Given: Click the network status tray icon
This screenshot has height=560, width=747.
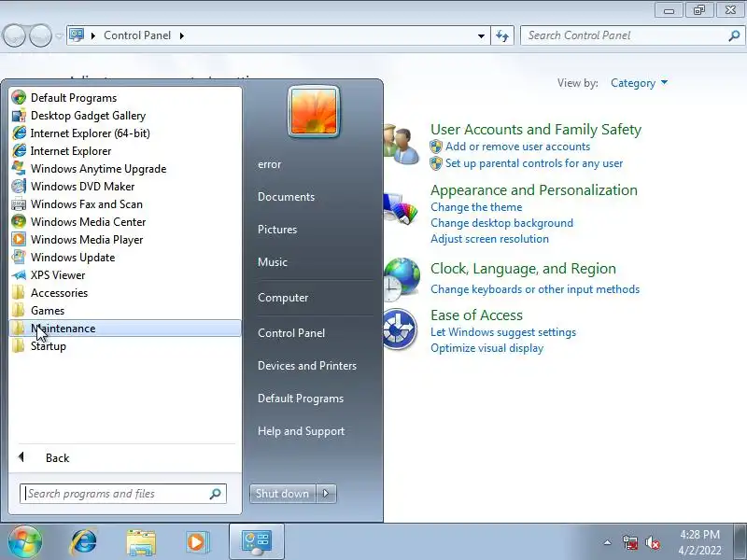Looking at the screenshot, I should 629,542.
